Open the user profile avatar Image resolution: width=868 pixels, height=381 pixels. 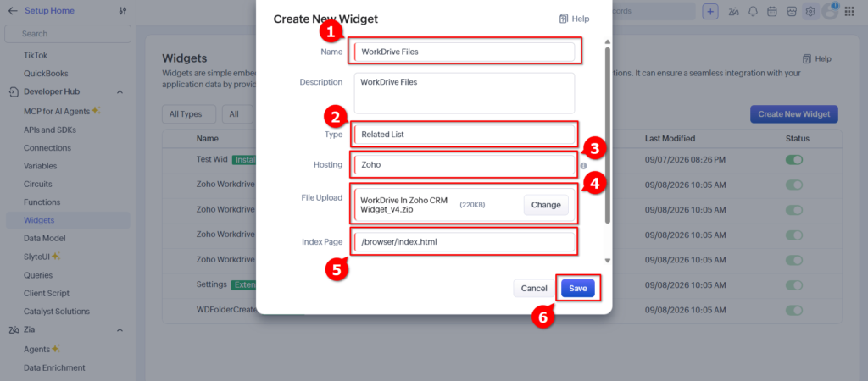830,11
